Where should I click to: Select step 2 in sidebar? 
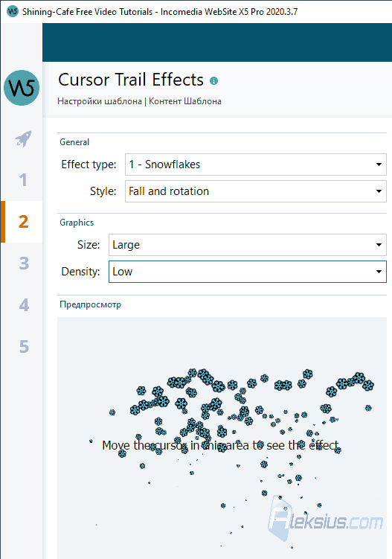(22, 222)
